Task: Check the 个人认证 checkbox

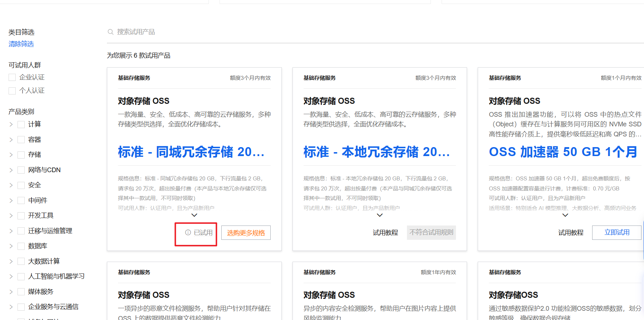Action: point(12,91)
